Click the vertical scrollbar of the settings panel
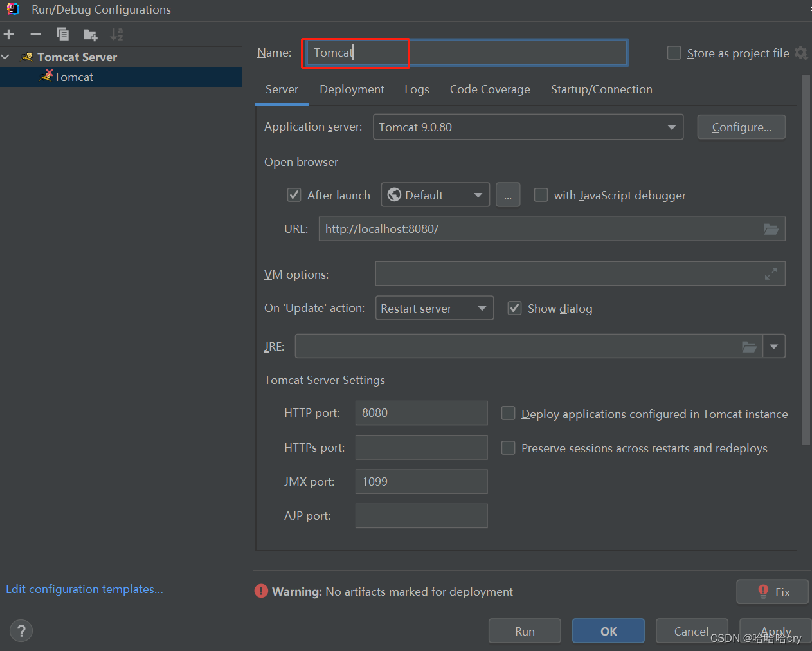The width and height of the screenshot is (812, 651). click(x=806, y=259)
